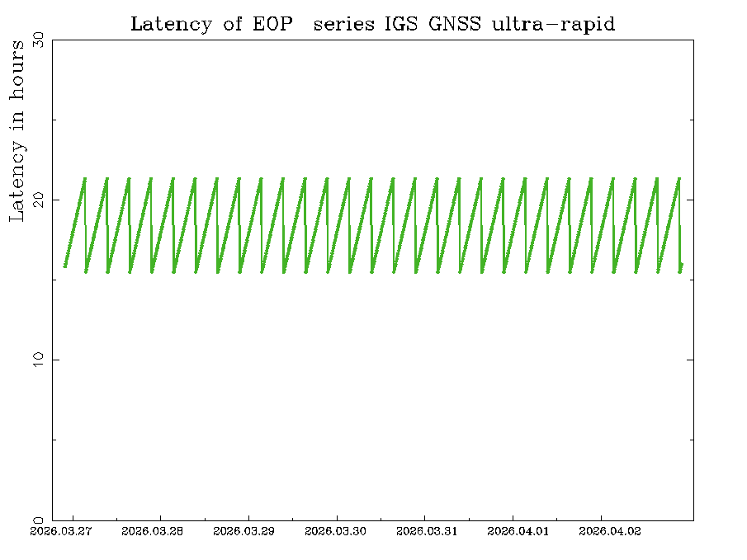The width and height of the screenshot is (747, 560).
Task: Click the unlabeled left-axis tick mark at 25 hours
Action: coord(55,120)
